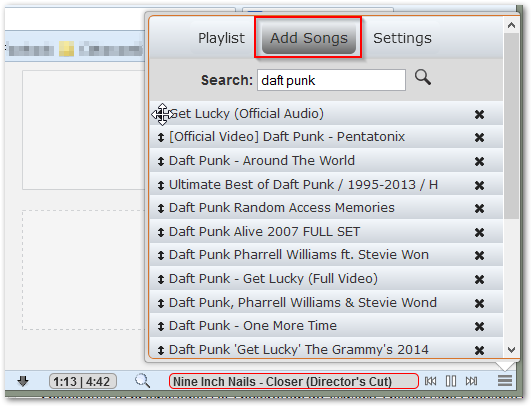Screen dimensions: 532x407
Task: Skip to next track in player bar
Action: (471, 381)
